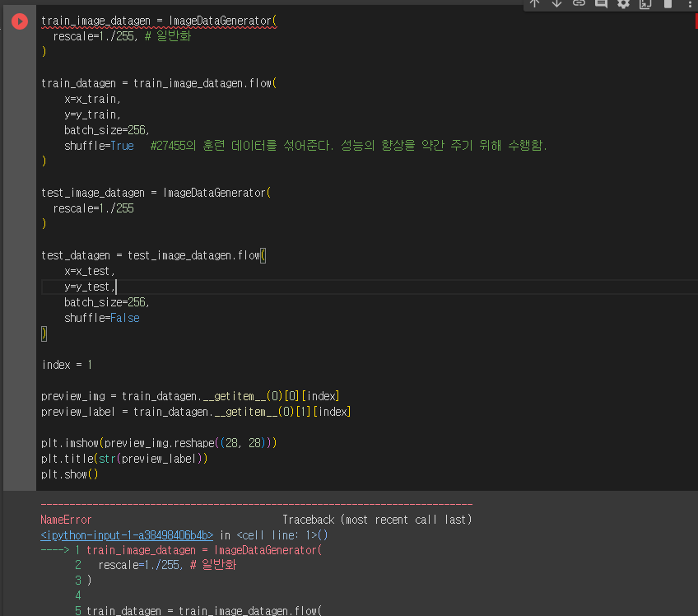Click 'x=x_train,' argument line
This screenshot has width=698, height=616.
coord(92,99)
